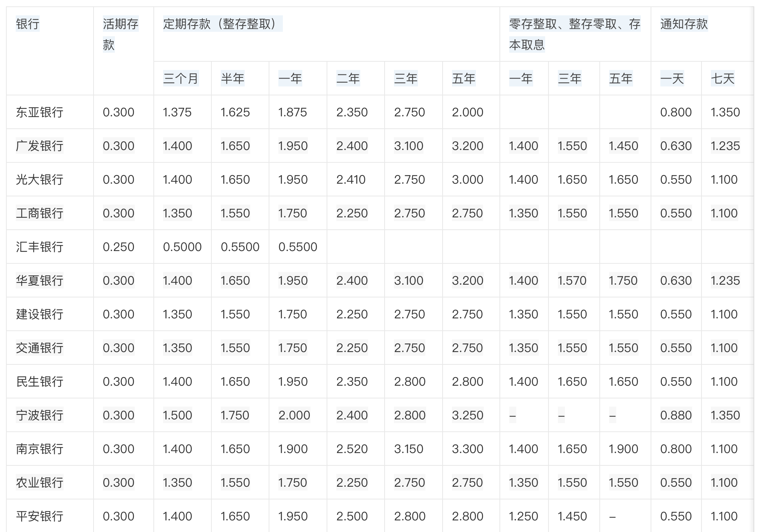The width and height of the screenshot is (758, 532).
Task: Click 东亚银行 一天 rate 0.800
Action: [676, 112]
